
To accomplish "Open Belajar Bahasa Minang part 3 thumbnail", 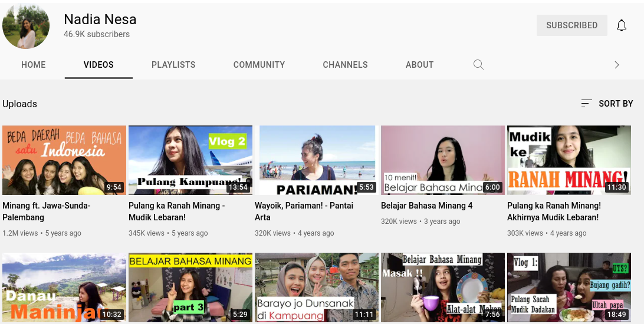I will [x=190, y=287].
